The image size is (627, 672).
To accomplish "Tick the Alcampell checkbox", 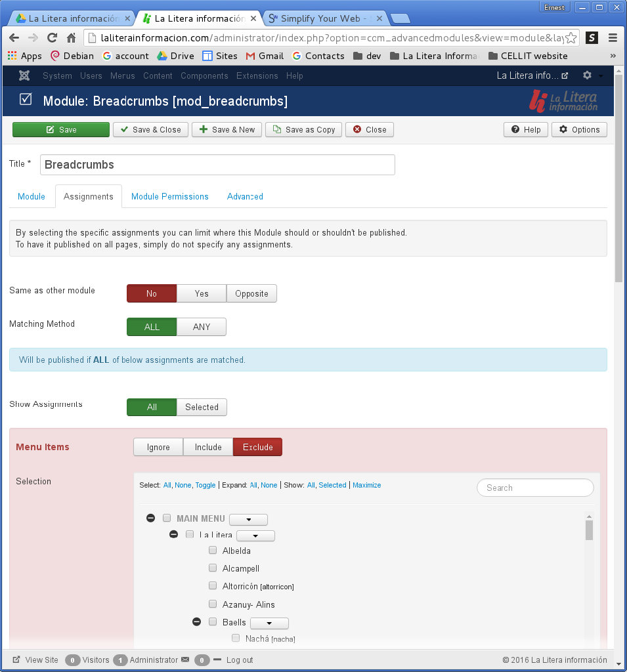I will pyautogui.click(x=213, y=568).
